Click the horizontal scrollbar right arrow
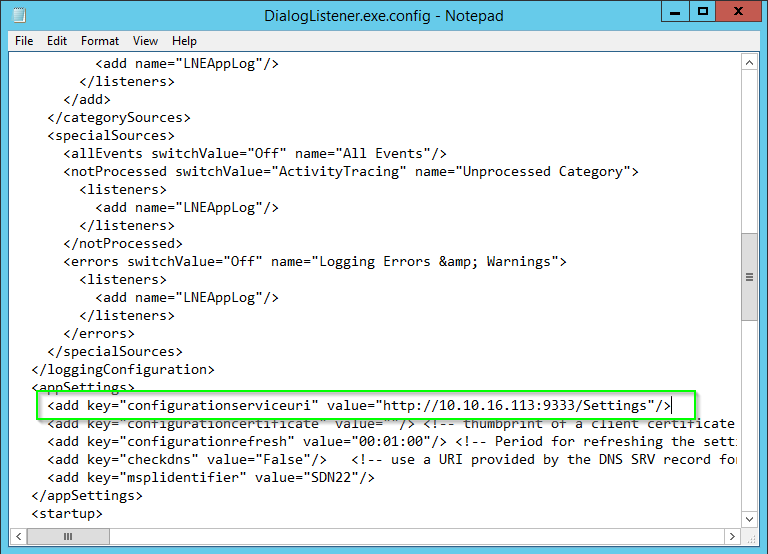The height and width of the screenshot is (554, 768). click(x=732, y=536)
